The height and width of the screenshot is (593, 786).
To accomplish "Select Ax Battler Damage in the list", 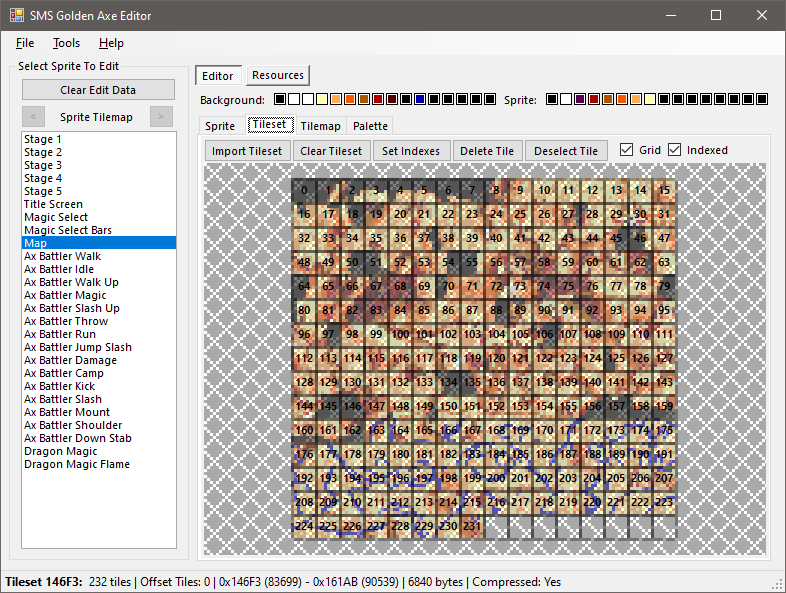I will [x=99, y=360].
